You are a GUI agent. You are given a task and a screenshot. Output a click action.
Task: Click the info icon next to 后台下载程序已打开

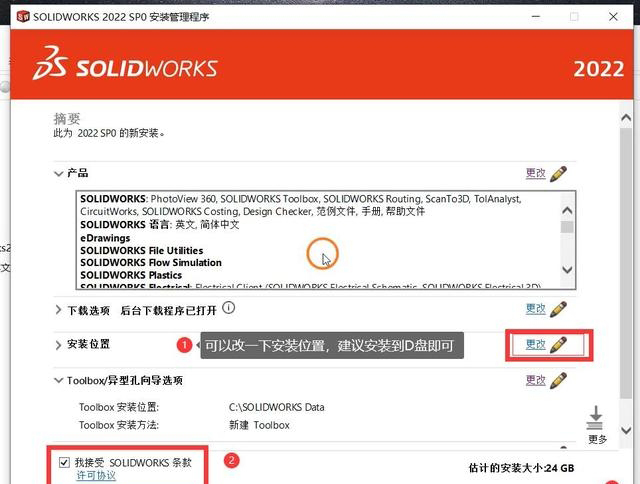pyautogui.click(x=229, y=308)
